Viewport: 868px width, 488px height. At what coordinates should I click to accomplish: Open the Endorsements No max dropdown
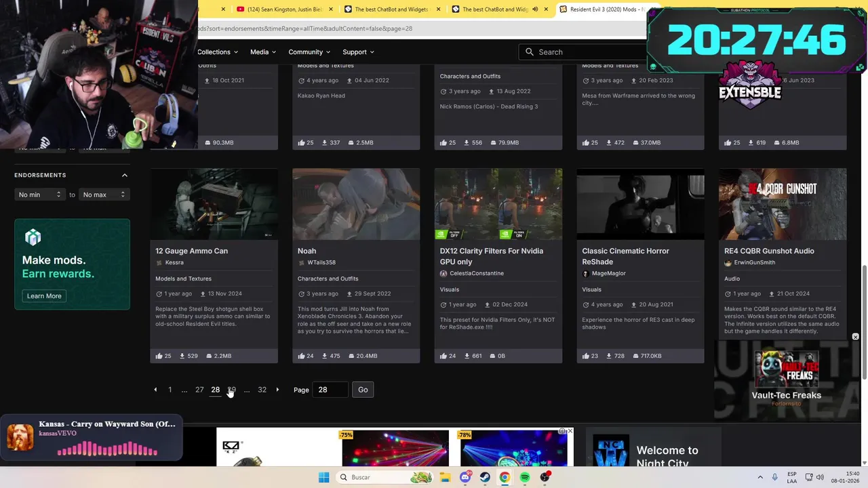click(104, 195)
